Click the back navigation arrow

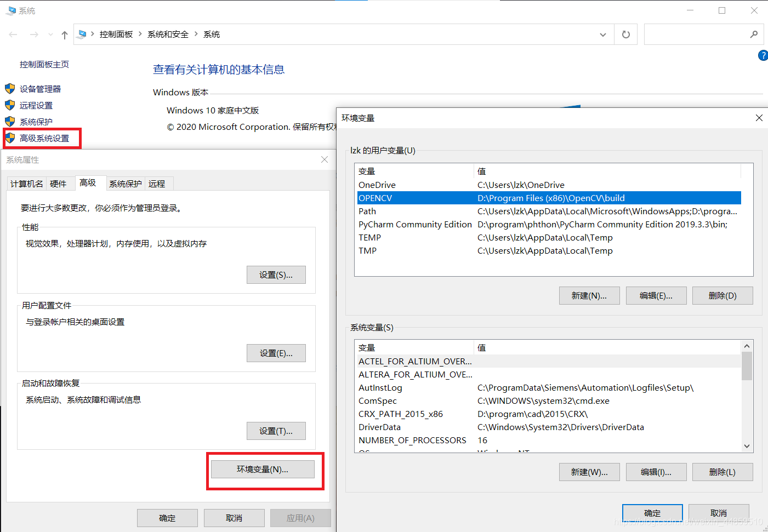(13, 35)
